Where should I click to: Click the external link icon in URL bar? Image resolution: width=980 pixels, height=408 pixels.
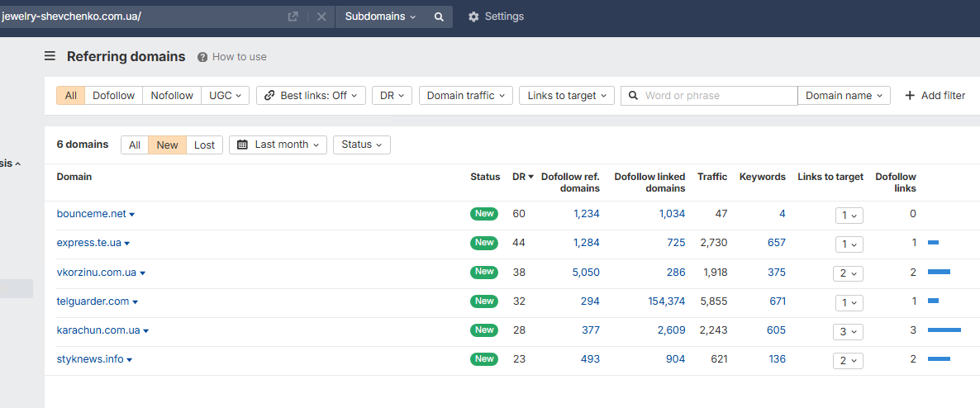(x=293, y=17)
